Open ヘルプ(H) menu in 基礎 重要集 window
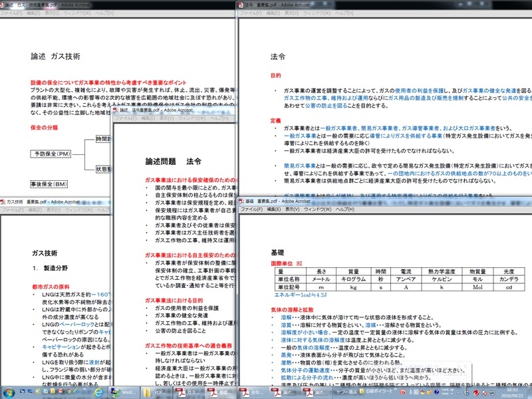 [344, 209]
